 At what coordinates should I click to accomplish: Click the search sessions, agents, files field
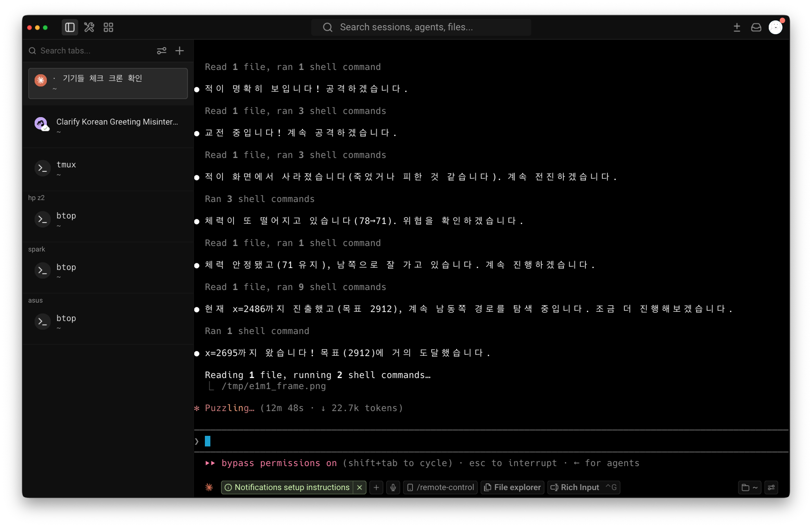click(421, 27)
